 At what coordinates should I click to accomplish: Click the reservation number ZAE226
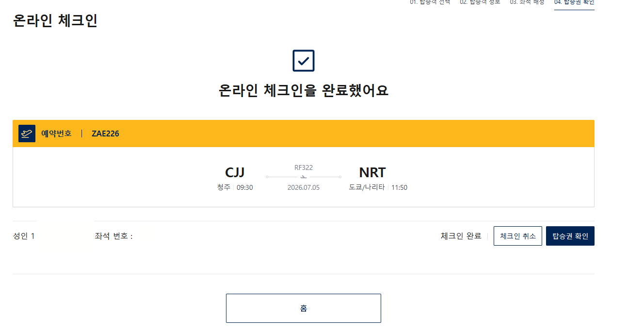[105, 134]
